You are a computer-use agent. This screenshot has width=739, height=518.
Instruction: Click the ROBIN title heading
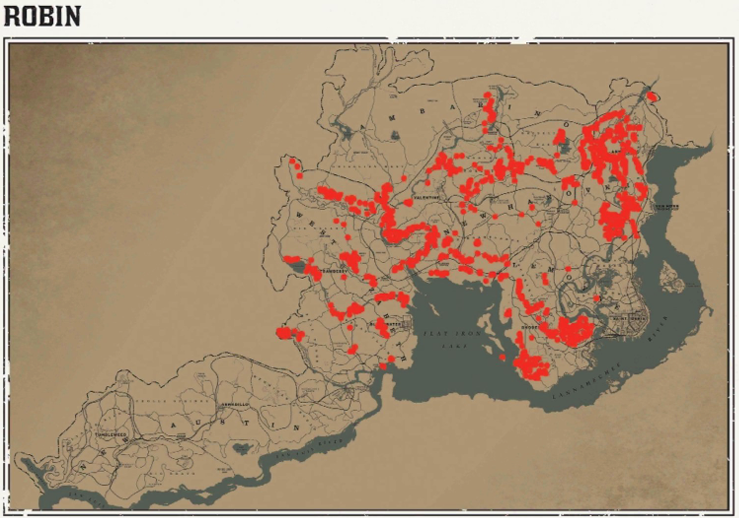pos(42,17)
